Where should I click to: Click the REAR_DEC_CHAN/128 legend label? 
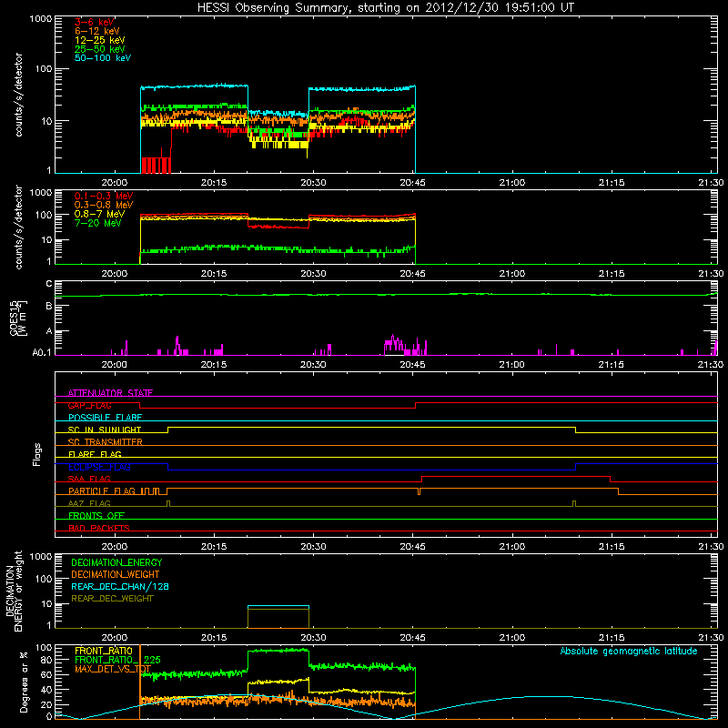click(x=120, y=586)
